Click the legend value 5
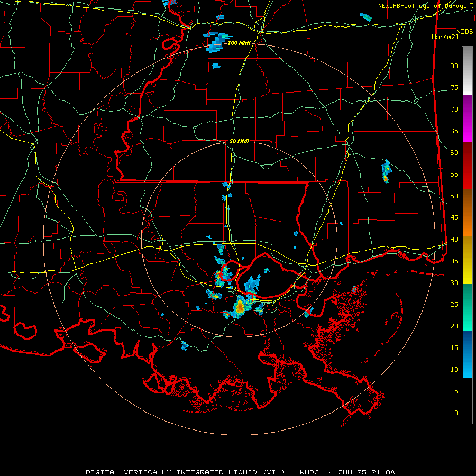 (x=456, y=391)
